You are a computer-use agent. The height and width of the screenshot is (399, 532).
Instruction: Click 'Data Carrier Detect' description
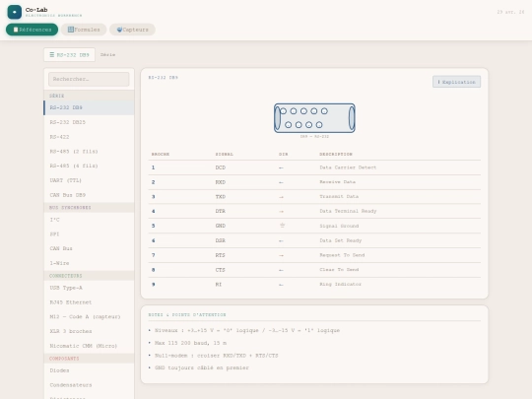[348, 167]
